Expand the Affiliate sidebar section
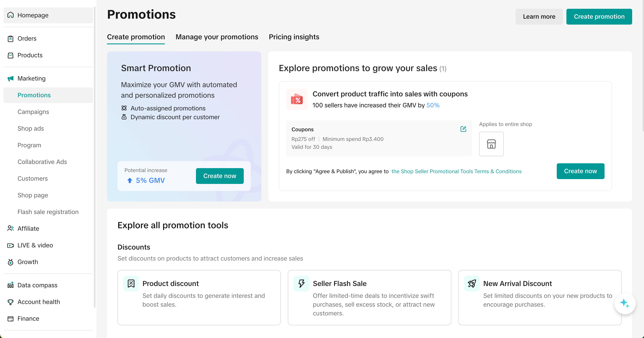644x338 pixels. pos(28,228)
